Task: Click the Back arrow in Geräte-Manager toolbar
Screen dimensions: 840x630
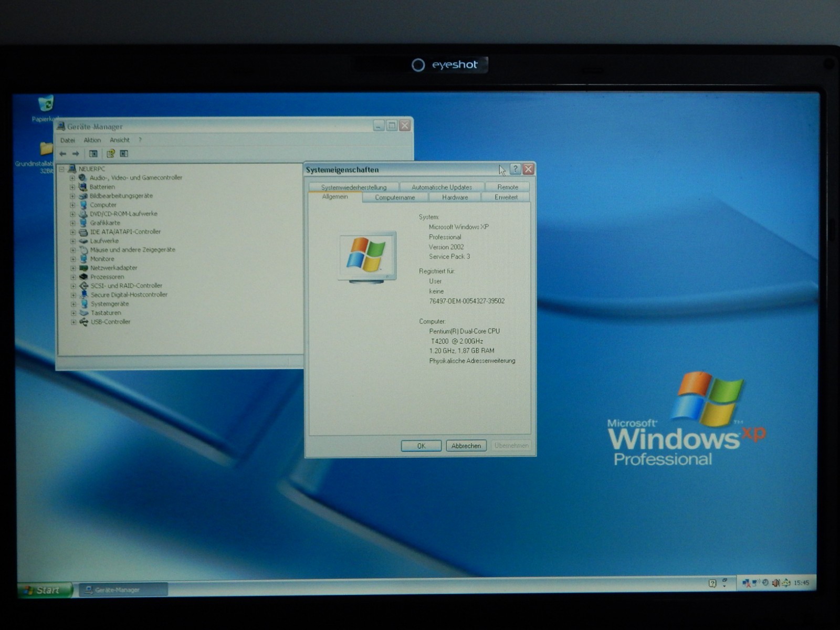Action: click(63, 154)
